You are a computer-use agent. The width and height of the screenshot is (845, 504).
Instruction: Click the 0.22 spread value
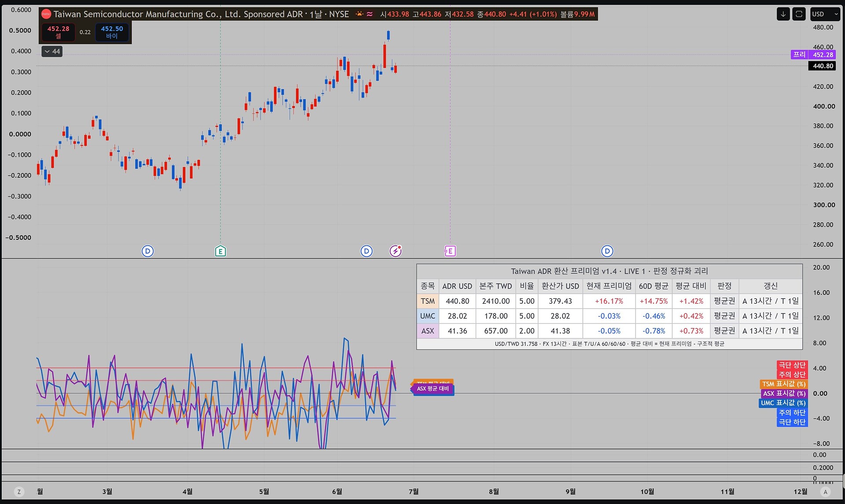pos(85,32)
